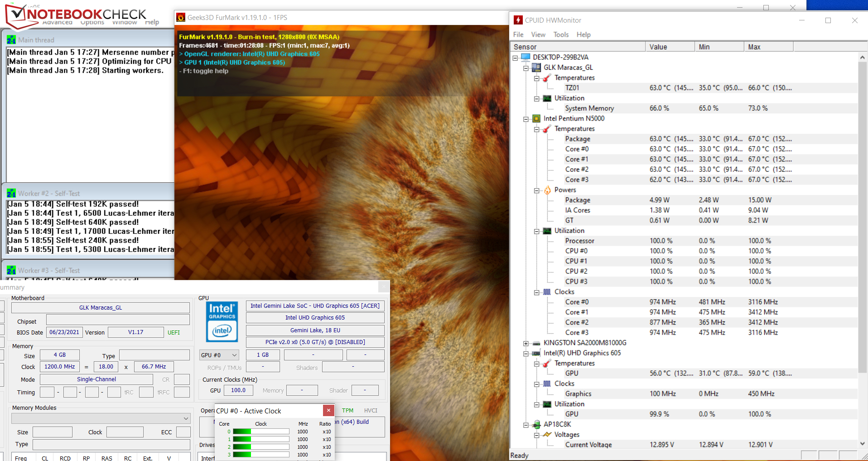Click the Worker #3 Self-Test window icon
This screenshot has height=461, width=868.
pos(11,271)
